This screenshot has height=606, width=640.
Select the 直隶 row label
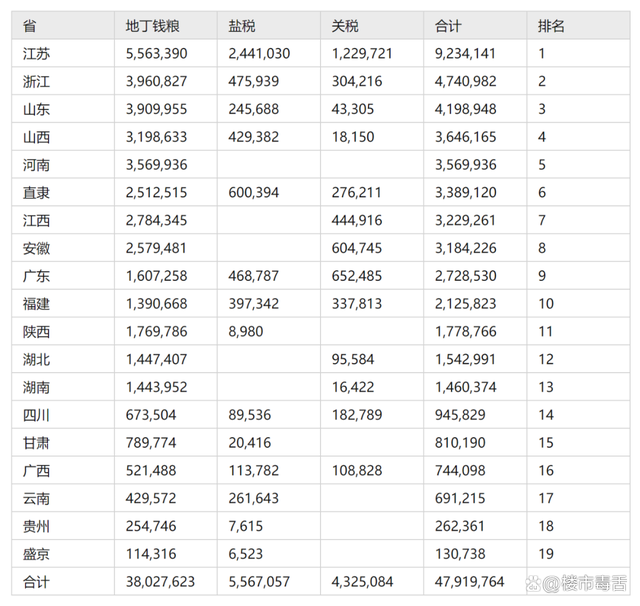coord(37,192)
